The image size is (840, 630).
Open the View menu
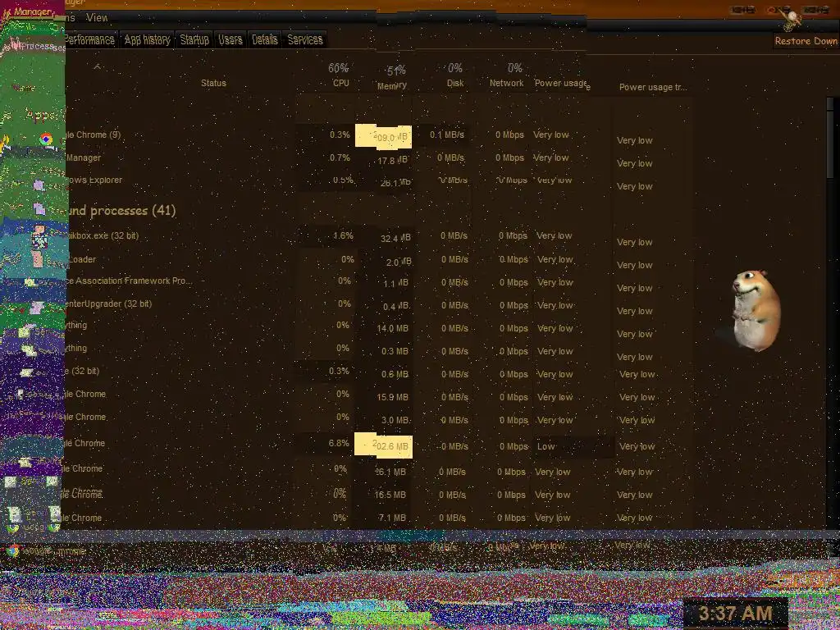point(97,18)
